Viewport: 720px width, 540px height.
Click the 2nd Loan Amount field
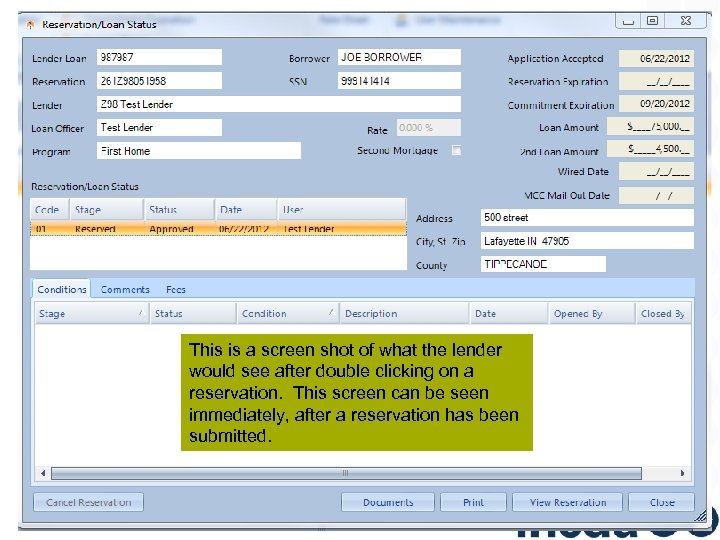click(x=650, y=149)
